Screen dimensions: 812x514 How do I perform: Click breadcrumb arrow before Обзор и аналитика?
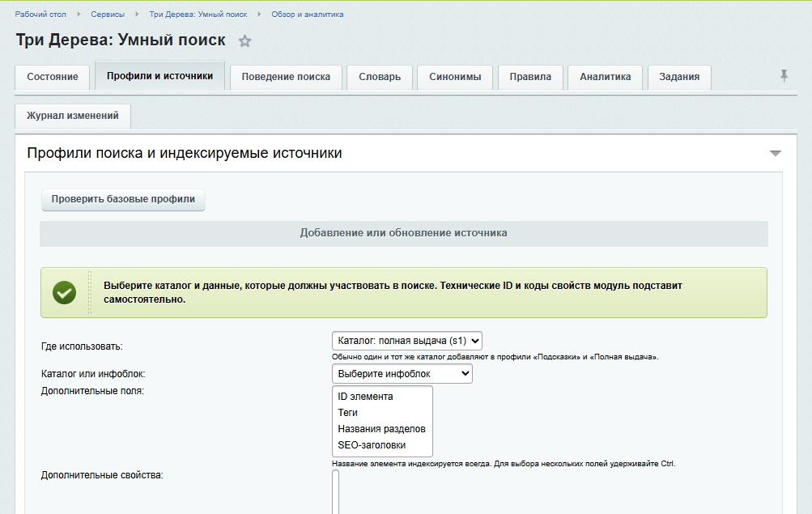pos(259,15)
